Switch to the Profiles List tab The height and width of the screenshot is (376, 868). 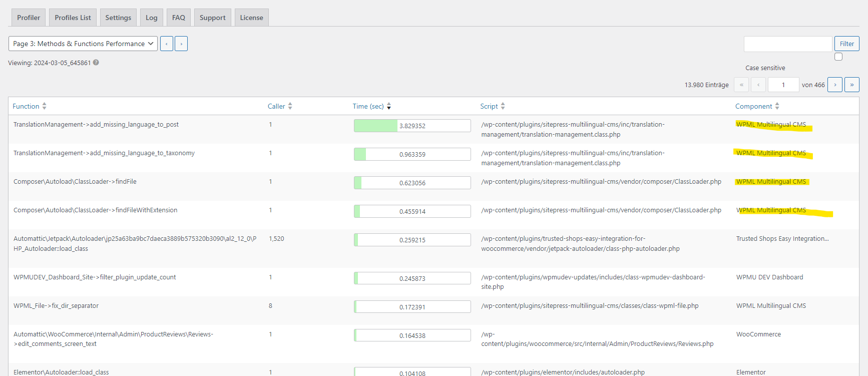(x=73, y=18)
